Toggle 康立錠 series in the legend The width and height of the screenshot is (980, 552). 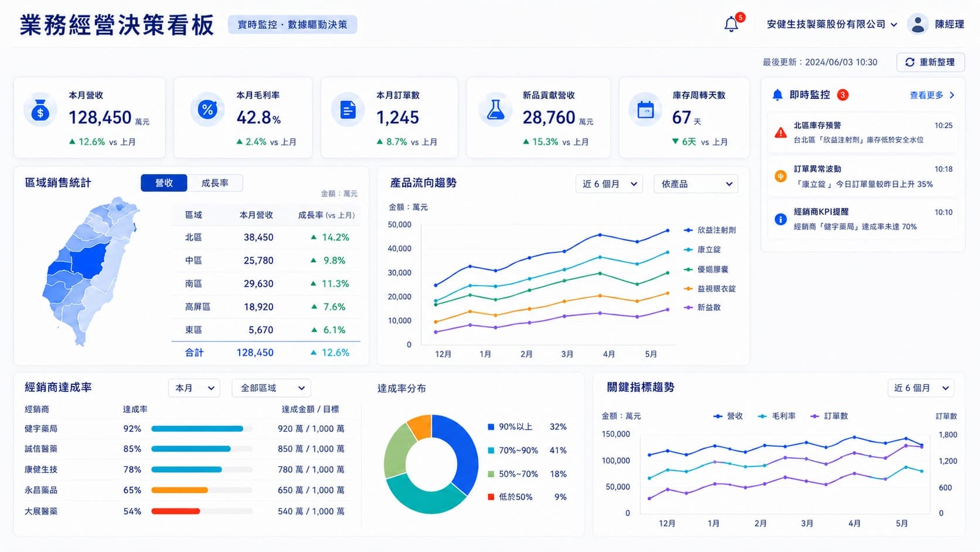702,249
